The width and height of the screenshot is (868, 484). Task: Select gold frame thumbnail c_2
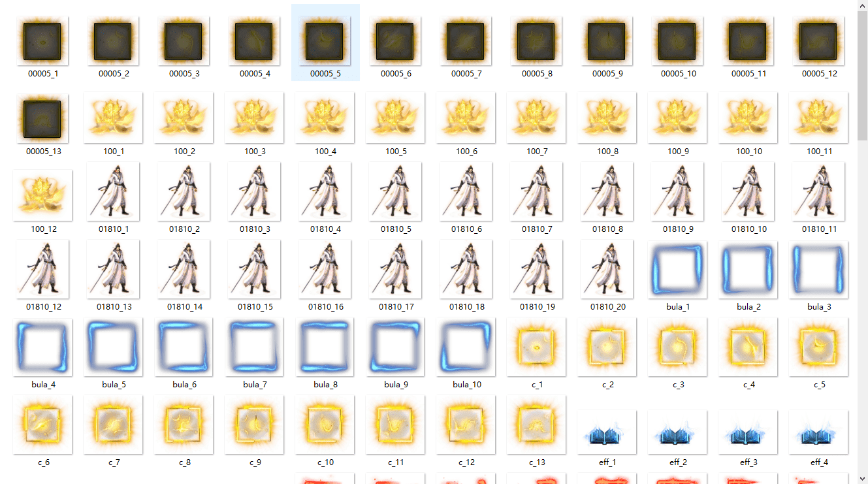click(607, 347)
